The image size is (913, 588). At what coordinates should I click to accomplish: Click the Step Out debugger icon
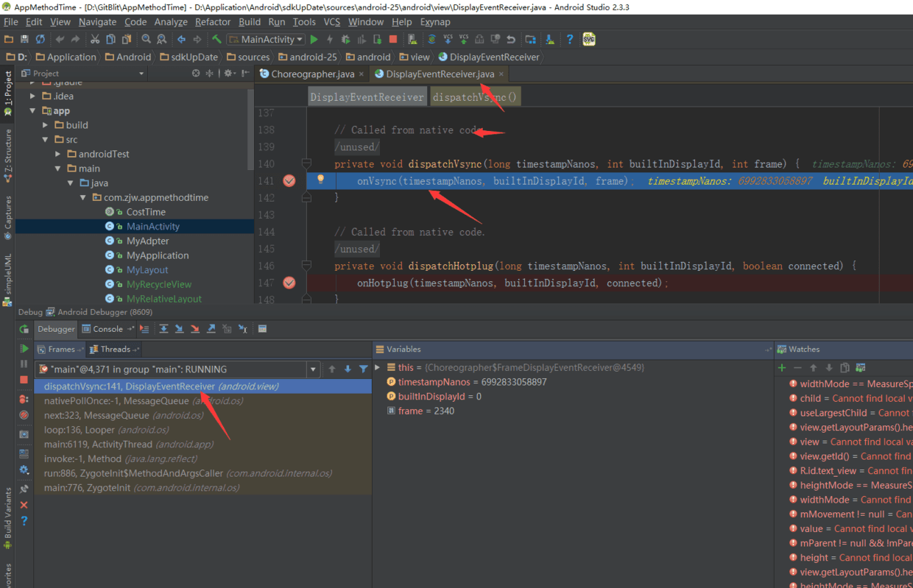[x=211, y=329]
